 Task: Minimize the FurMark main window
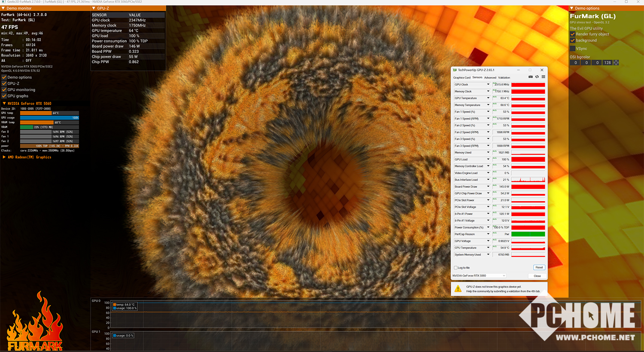614,2
